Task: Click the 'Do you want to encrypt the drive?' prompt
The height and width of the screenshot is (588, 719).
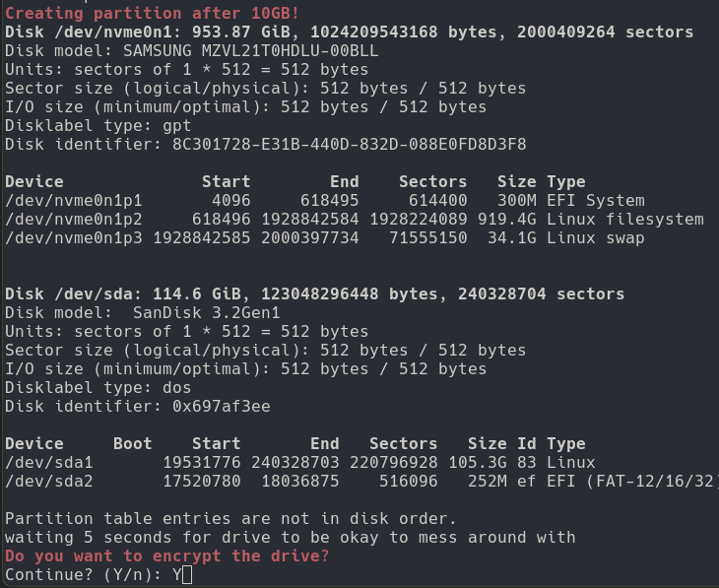Action: pyautogui.click(x=167, y=555)
